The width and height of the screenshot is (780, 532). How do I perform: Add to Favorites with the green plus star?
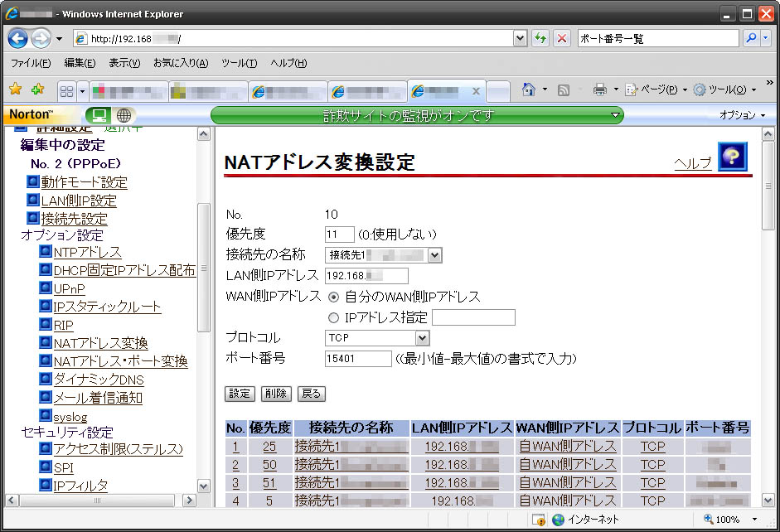38,89
